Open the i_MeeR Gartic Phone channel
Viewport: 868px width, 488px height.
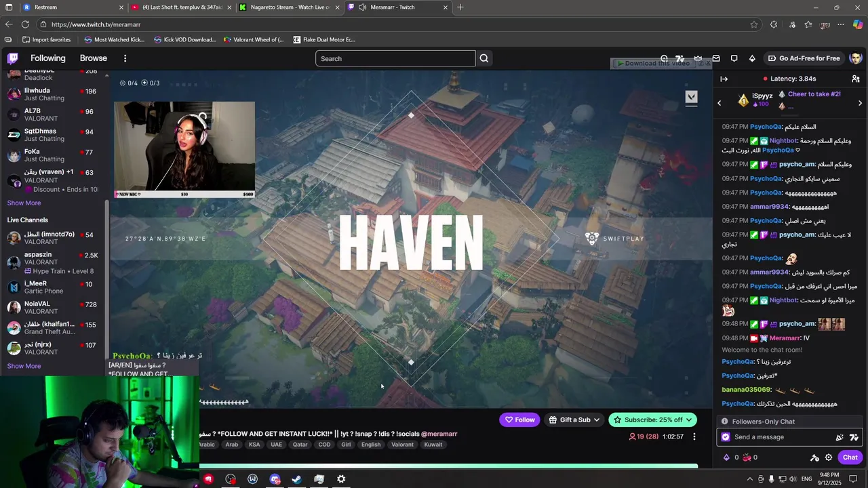click(53, 287)
